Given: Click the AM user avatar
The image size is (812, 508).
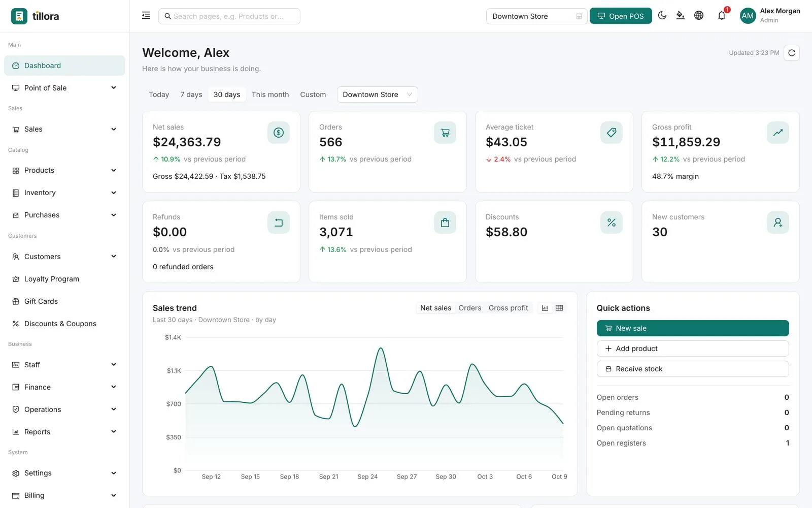Looking at the screenshot, I should pos(748,16).
